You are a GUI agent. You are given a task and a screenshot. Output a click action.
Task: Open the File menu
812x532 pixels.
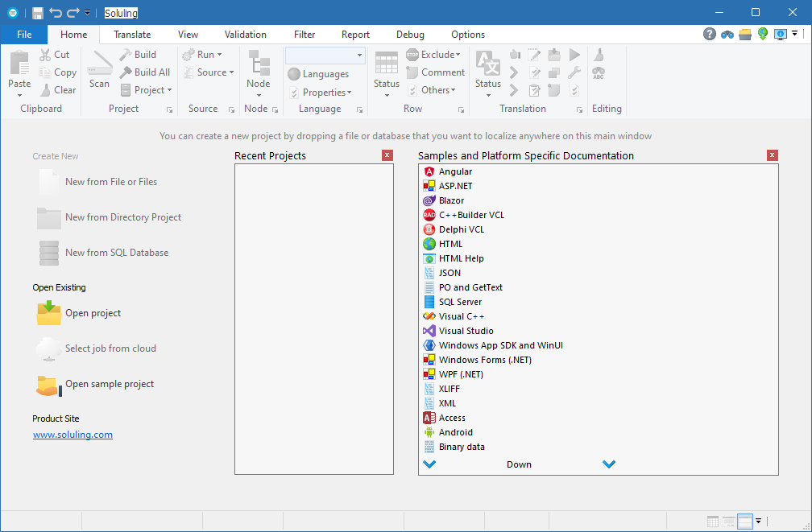[24, 35]
